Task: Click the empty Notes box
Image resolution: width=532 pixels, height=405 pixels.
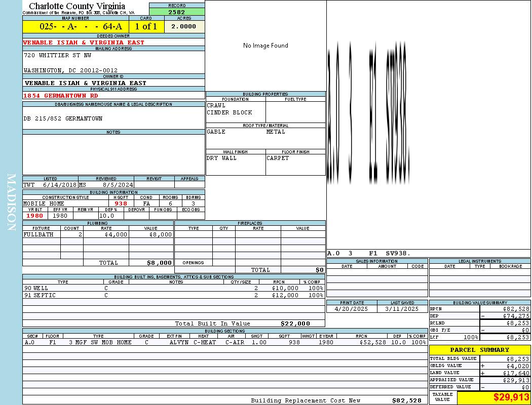Action: [113, 154]
